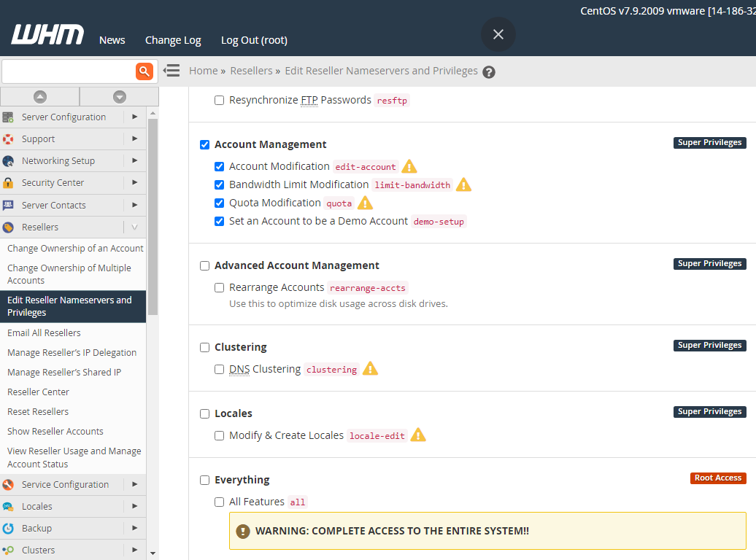Image resolution: width=756 pixels, height=560 pixels.
Task: Uncheck the Account Management checkbox
Action: 205,144
